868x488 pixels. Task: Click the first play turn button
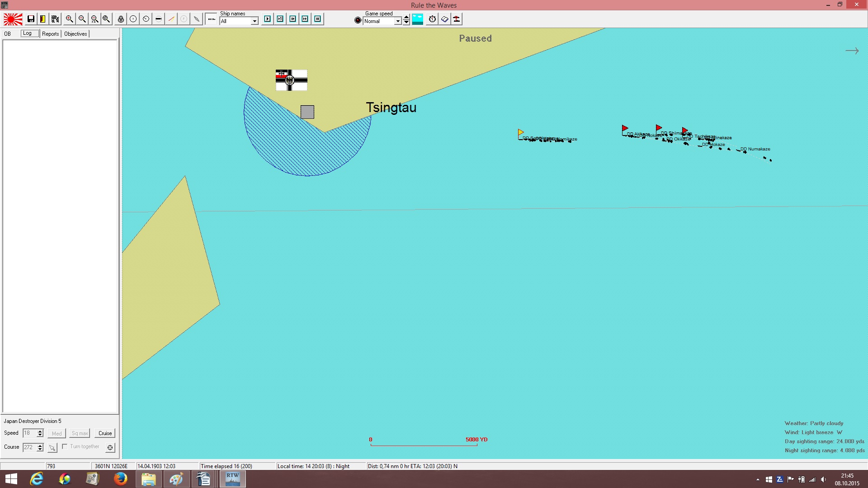point(268,19)
